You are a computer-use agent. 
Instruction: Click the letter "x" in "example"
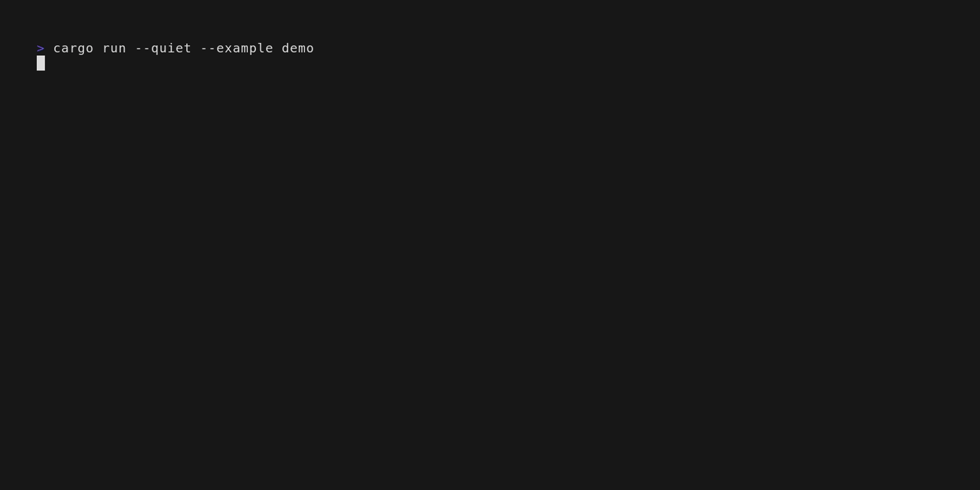coord(228,48)
